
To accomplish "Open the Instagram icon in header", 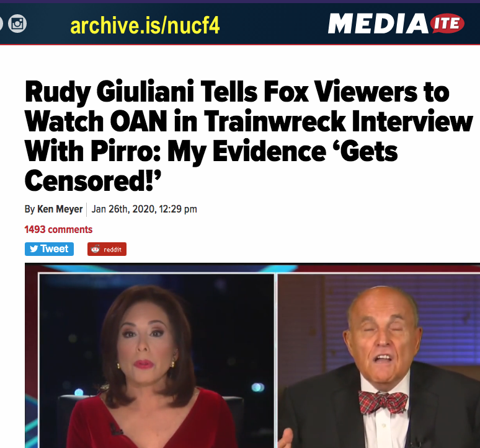I will (17, 24).
